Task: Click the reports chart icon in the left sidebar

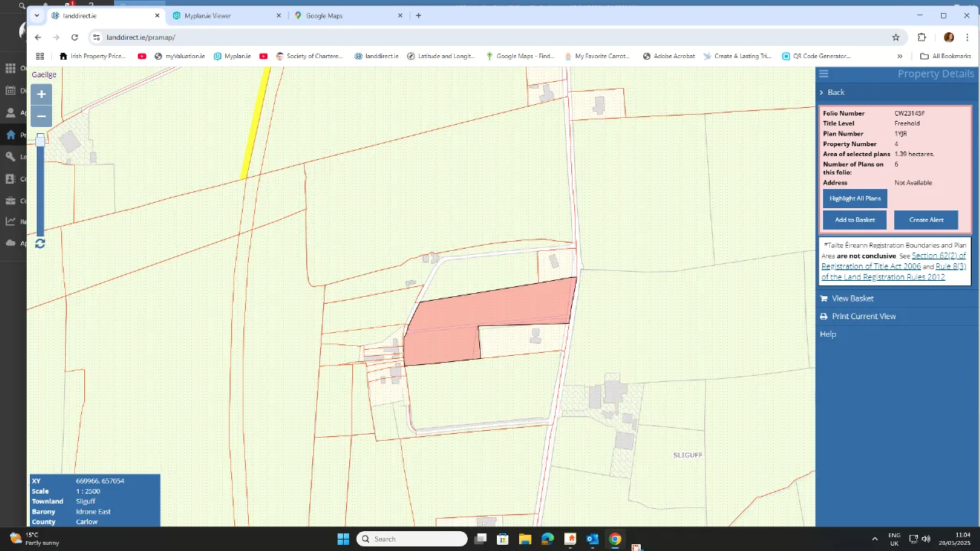Action: point(10,223)
